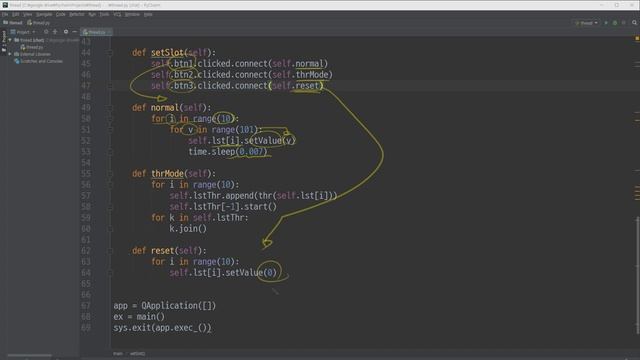
Task: Select the Python file in project tree
Action: pyautogui.click(x=32, y=47)
